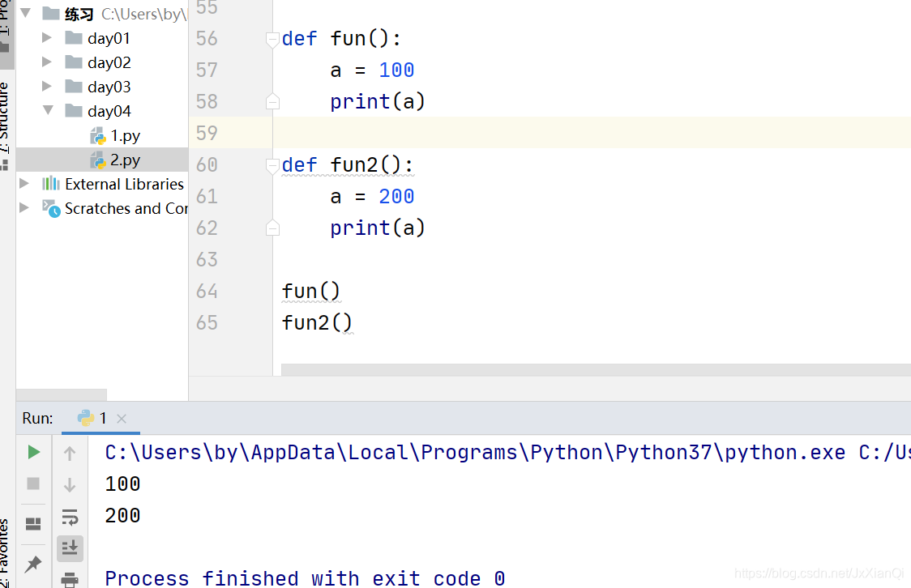Click fold end marker at line 58
Viewport: 911px width, 588px height.
(x=272, y=101)
